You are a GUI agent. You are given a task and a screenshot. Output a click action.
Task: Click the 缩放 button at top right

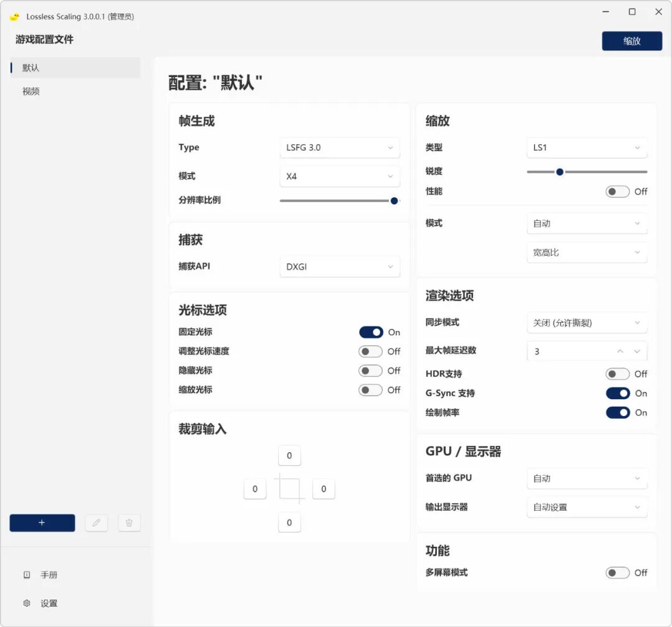coord(632,41)
